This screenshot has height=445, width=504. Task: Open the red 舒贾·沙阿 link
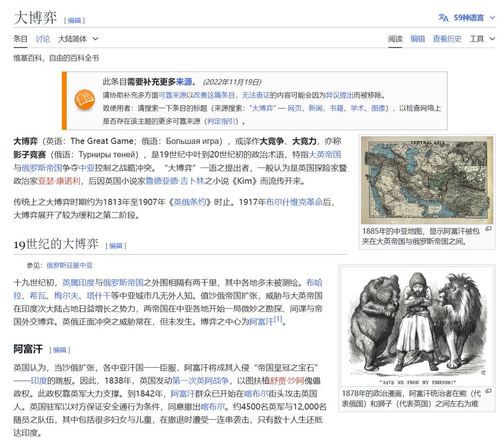pos(287,381)
